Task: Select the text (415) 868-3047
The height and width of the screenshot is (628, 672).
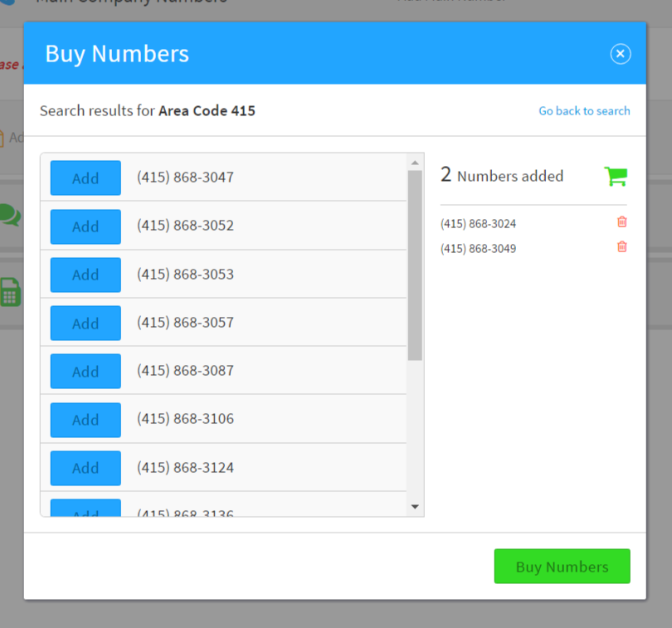Action: (x=185, y=177)
